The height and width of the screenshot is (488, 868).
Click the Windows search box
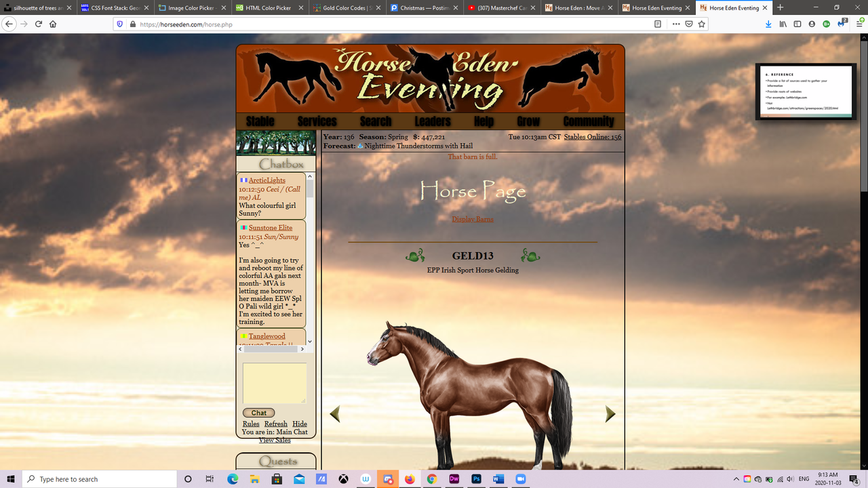tap(100, 479)
